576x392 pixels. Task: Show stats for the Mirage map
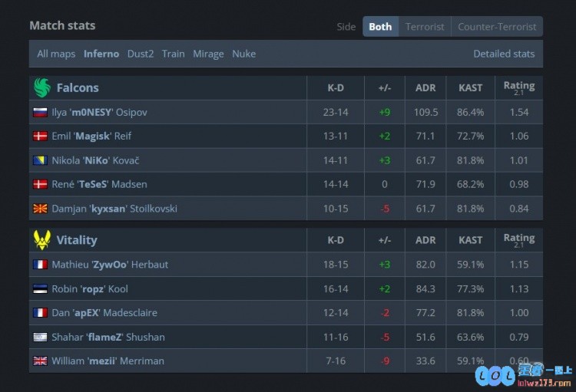coord(208,54)
